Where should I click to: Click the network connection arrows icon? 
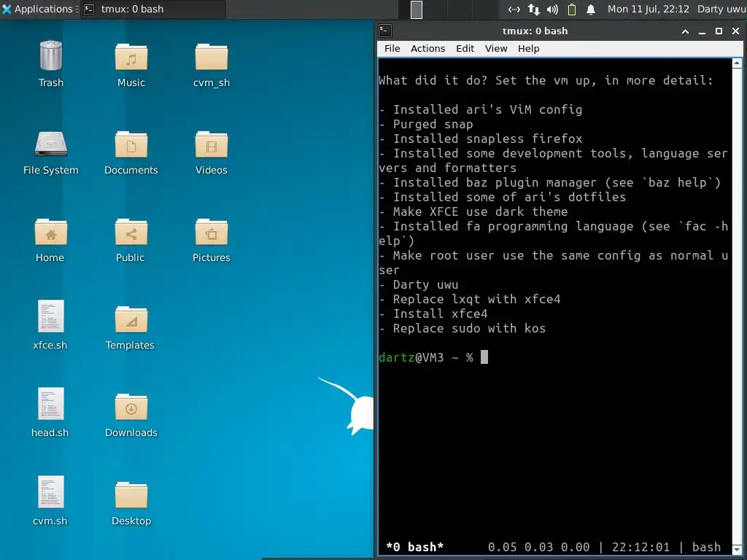click(x=514, y=9)
